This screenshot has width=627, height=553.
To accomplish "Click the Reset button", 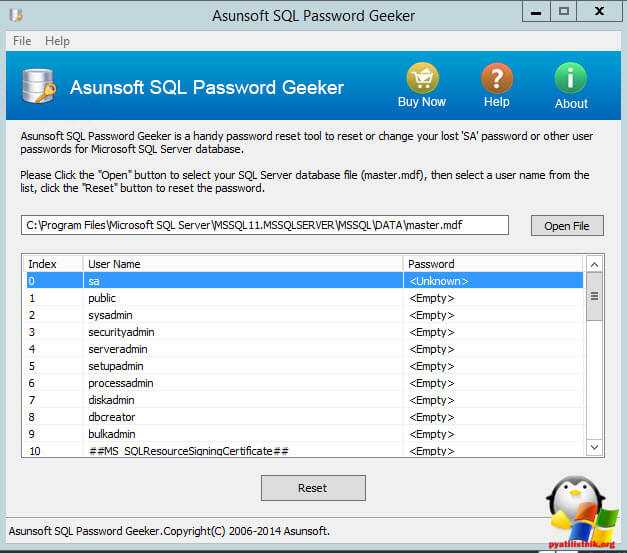I will point(313,488).
